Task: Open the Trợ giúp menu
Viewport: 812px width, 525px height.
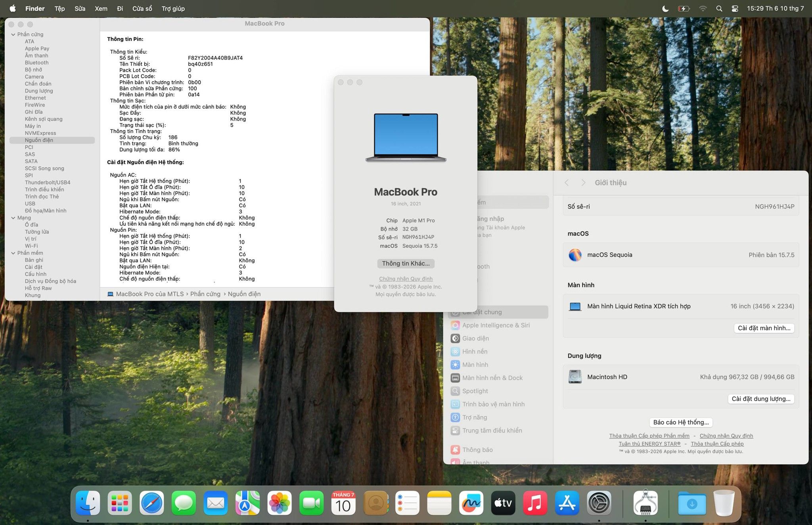Action: (x=173, y=8)
